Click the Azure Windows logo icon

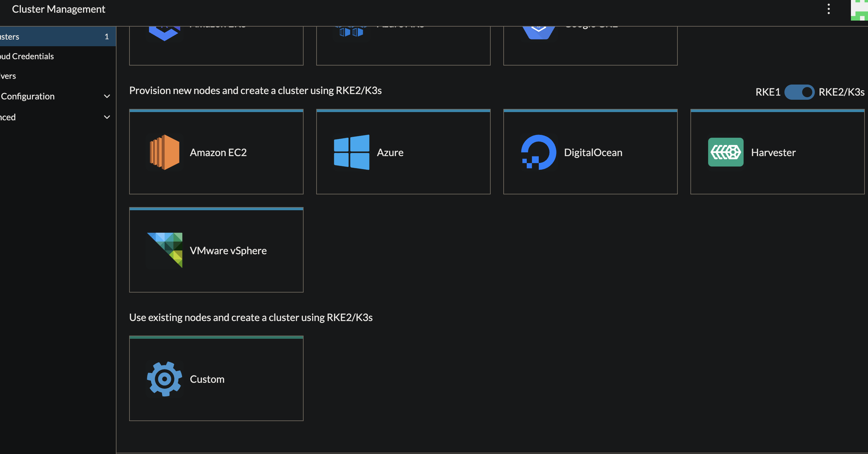tap(351, 152)
